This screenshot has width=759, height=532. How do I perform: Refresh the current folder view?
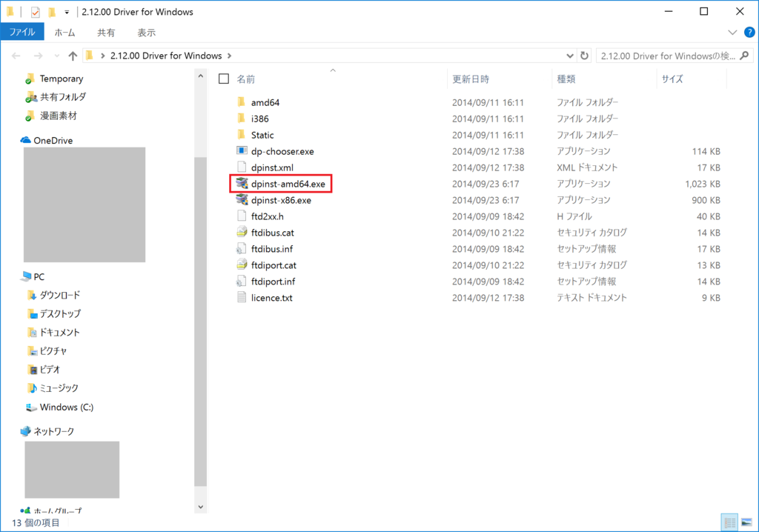584,56
